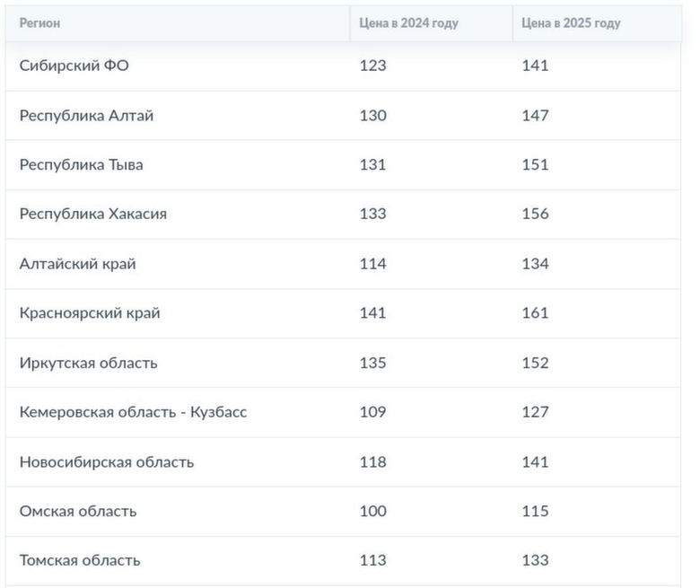
Task: Select the Сибирский ФО row label
Action: (x=74, y=66)
